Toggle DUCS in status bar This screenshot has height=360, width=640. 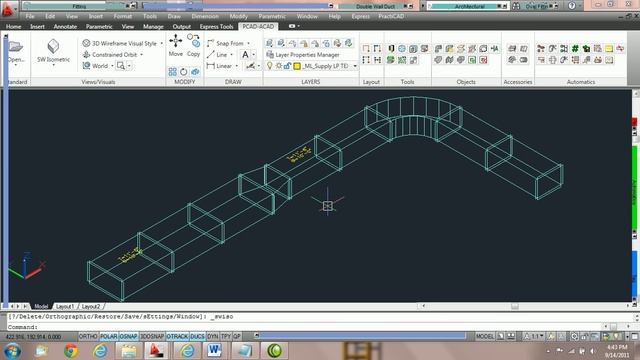pos(198,336)
